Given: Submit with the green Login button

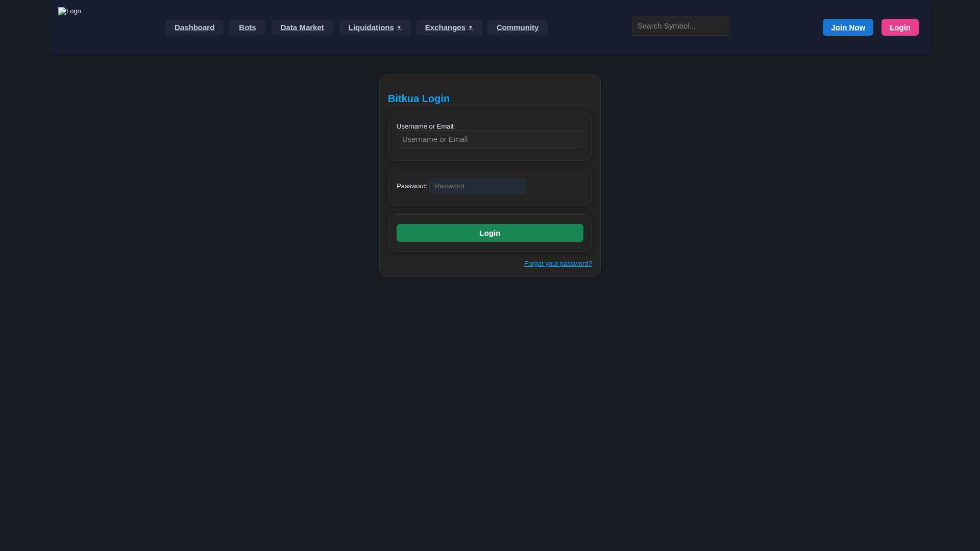Looking at the screenshot, I should [x=490, y=233].
